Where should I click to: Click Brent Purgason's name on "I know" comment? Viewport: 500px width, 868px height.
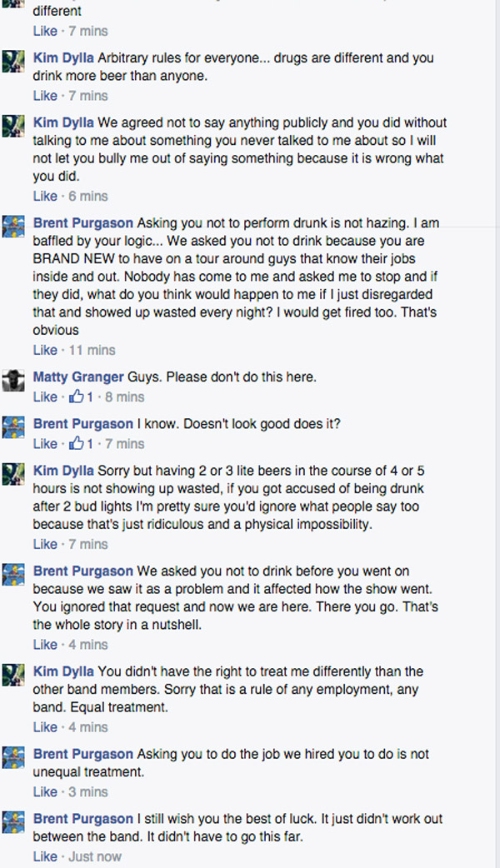click(82, 423)
